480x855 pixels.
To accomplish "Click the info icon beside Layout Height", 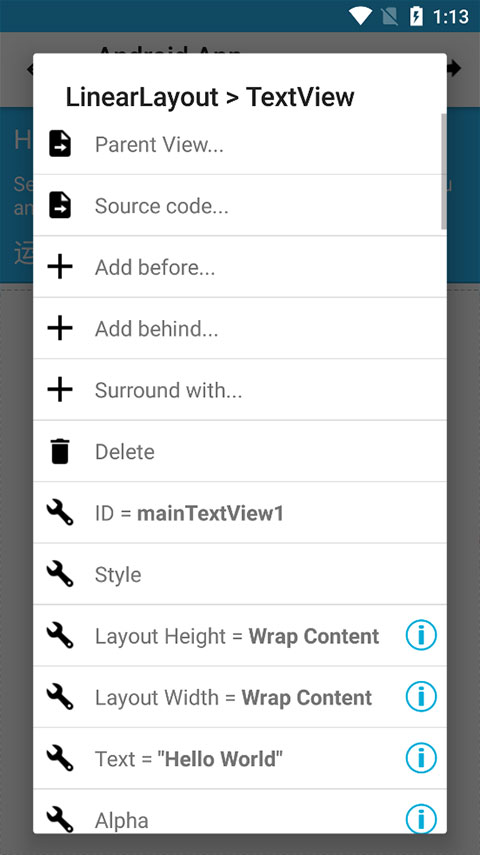I will (x=421, y=635).
